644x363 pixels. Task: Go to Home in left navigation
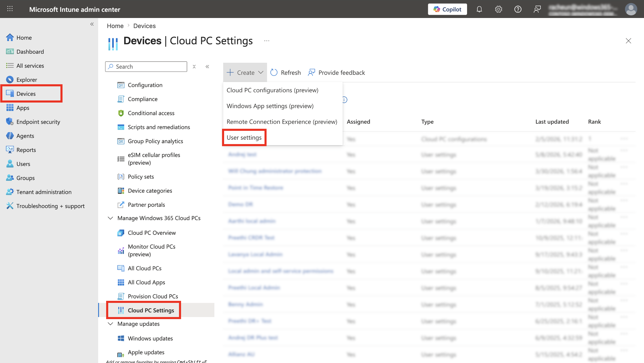tap(24, 37)
